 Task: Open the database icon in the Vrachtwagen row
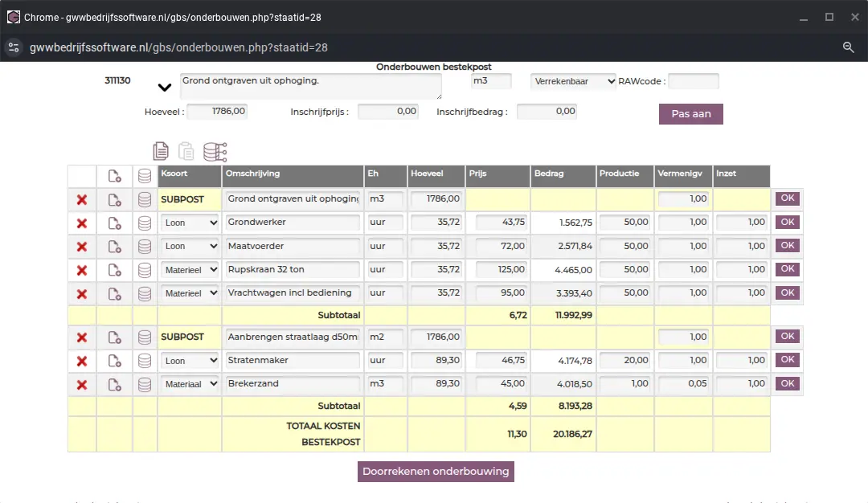[x=145, y=294]
